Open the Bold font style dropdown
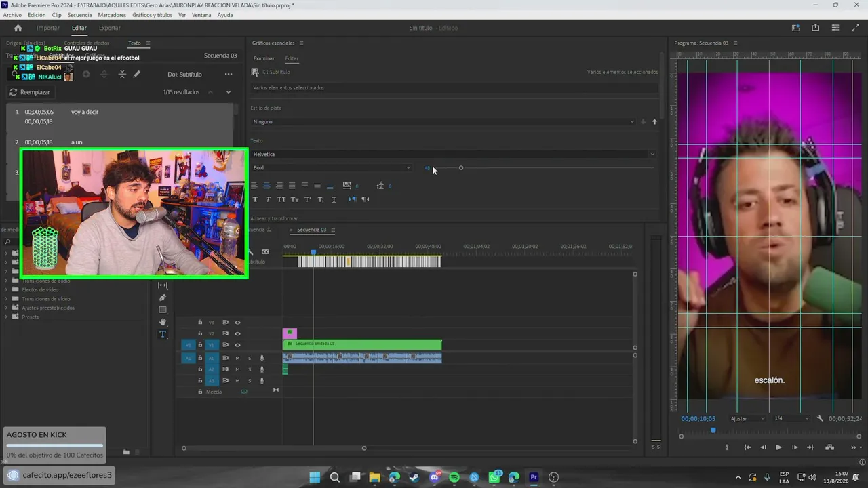Screen dimensions: 868x488 point(331,168)
